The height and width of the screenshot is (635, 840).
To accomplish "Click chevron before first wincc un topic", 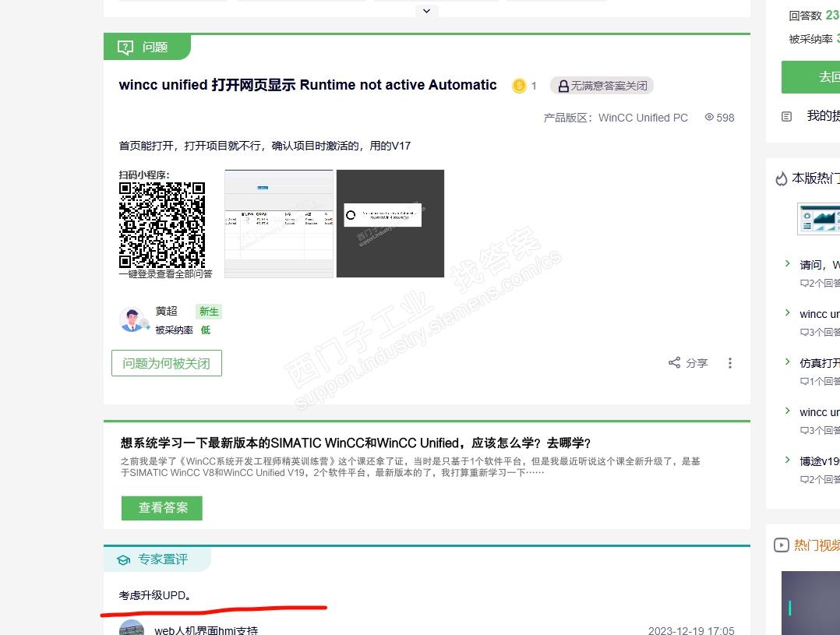I will click(788, 312).
